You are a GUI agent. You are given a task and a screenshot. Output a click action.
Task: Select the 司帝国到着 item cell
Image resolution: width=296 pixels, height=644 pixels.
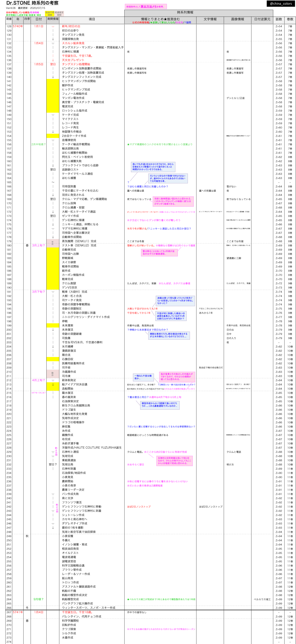[69, 187]
